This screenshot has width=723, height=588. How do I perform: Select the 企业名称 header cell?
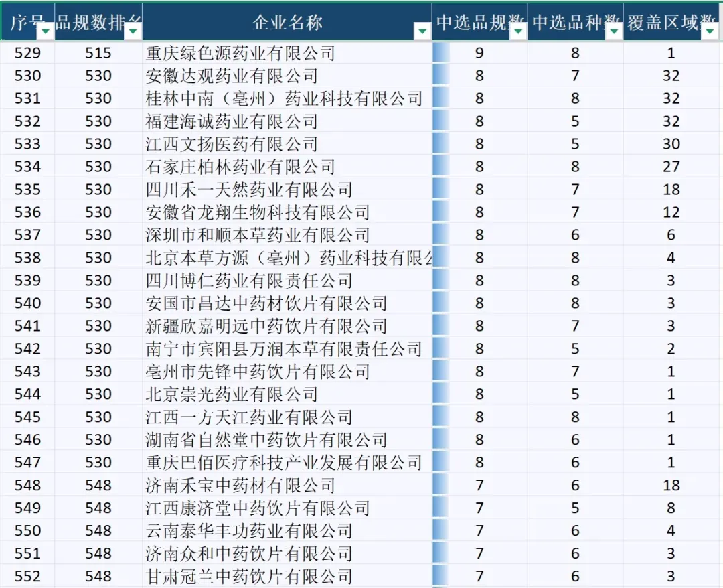pos(287,21)
